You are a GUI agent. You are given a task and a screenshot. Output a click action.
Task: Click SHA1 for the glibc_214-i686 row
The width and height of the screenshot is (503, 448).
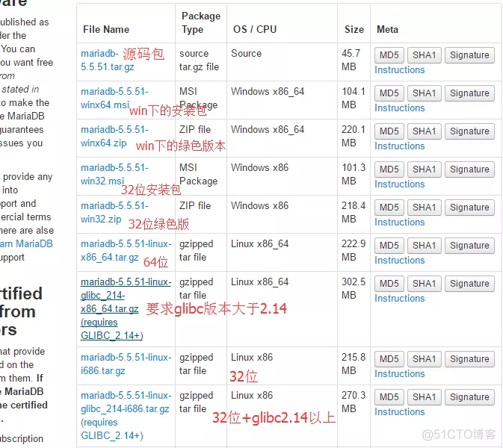(424, 397)
